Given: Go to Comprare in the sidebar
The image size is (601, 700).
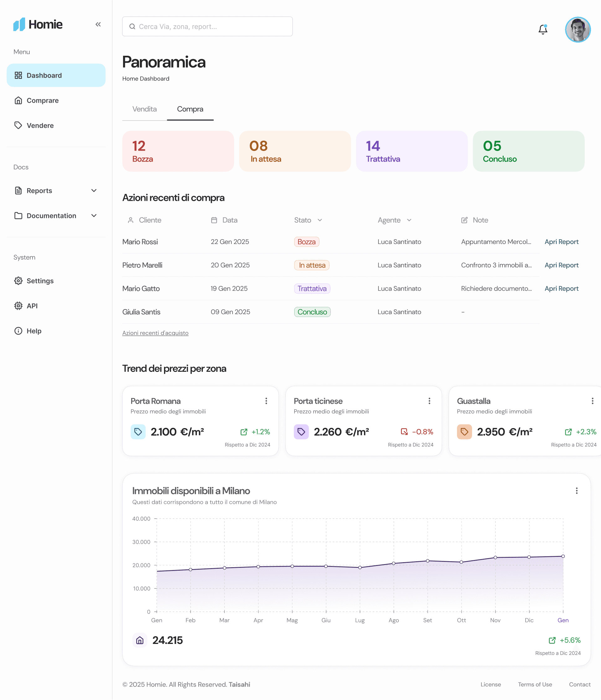Looking at the screenshot, I should pyautogui.click(x=56, y=100).
